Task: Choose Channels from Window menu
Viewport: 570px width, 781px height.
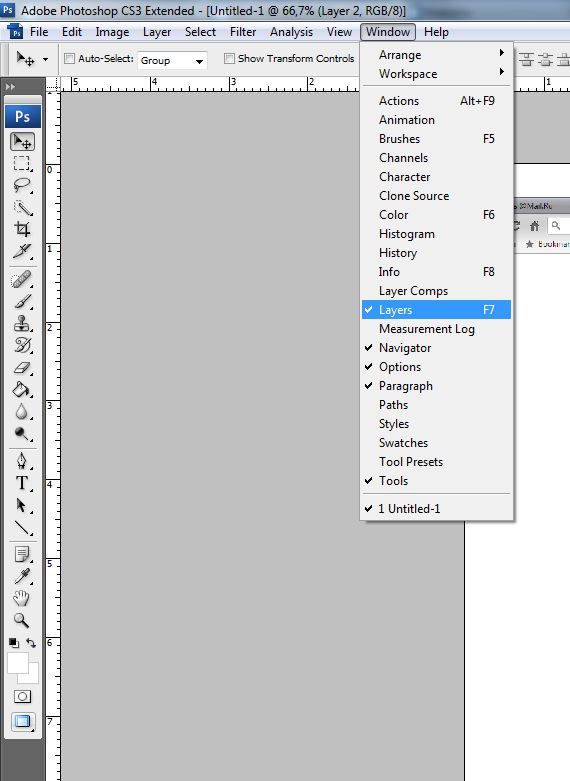Action: tap(436, 158)
